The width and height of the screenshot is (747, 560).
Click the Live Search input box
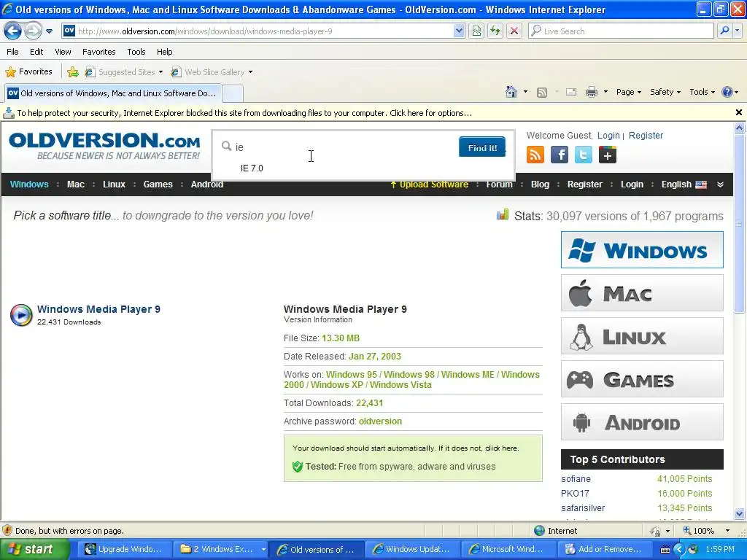[x=622, y=31]
